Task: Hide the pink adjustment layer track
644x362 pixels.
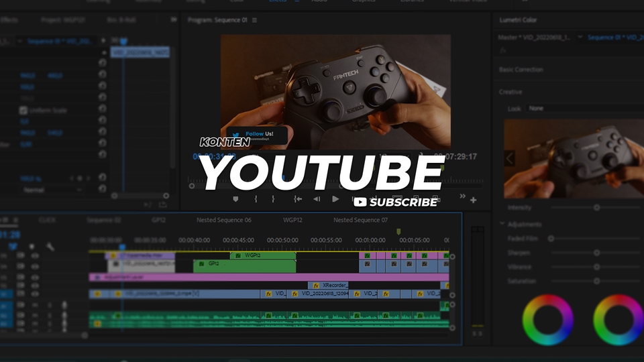Action: [35, 278]
